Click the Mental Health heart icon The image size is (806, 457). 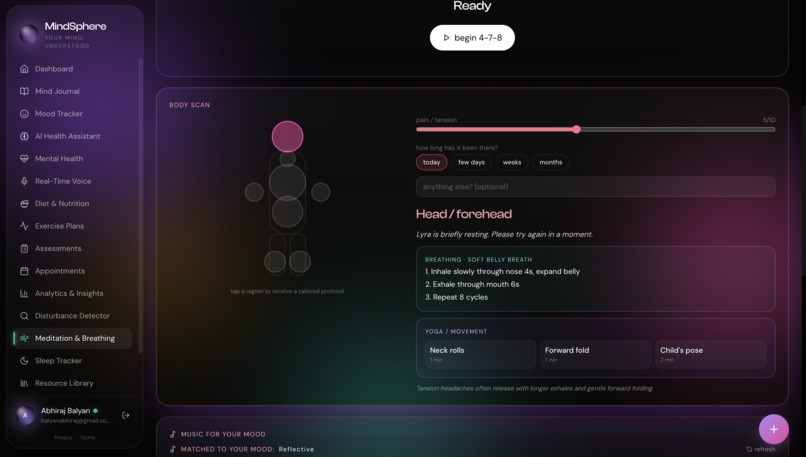coord(24,159)
